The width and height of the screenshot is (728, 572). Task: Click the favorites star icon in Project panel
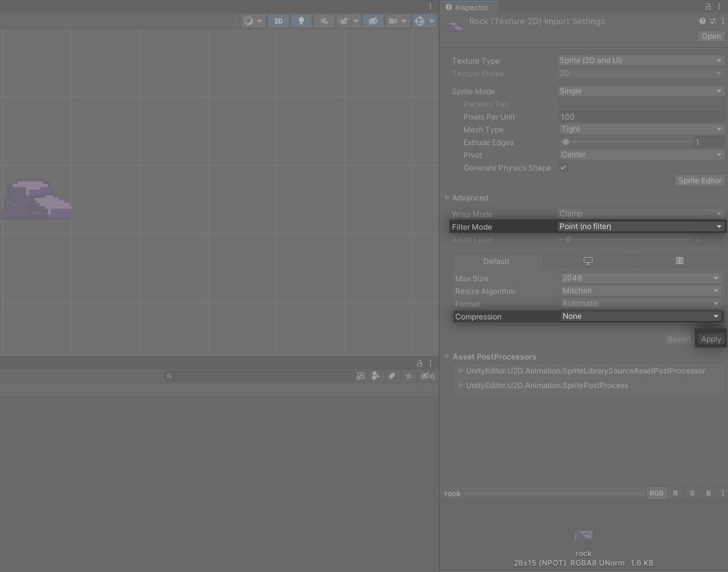(409, 376)
